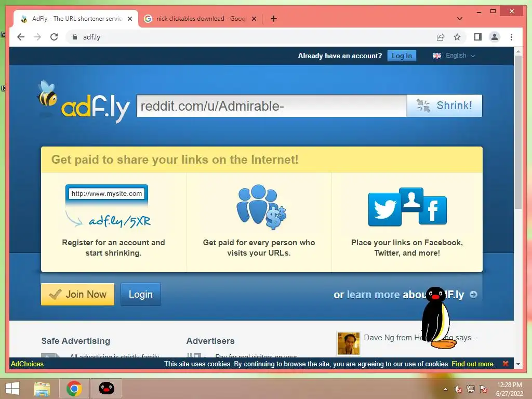
Task: Click the contact person icon between social icons
Action: coord(411,199)
